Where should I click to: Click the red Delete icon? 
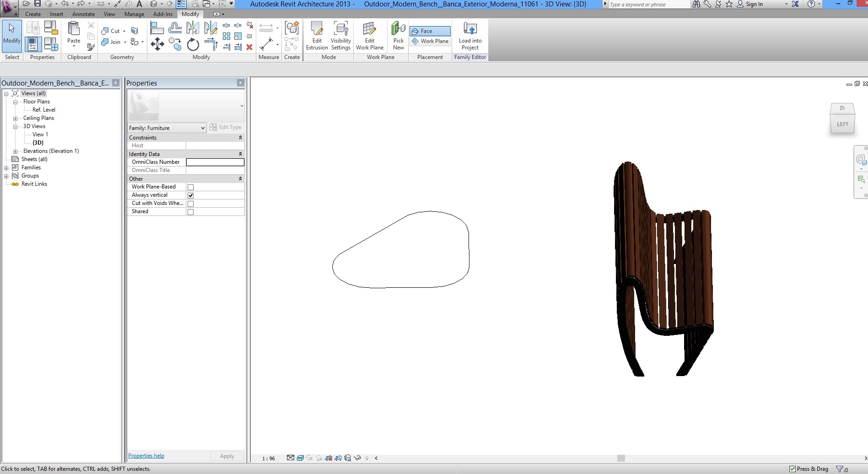(249, 47)
